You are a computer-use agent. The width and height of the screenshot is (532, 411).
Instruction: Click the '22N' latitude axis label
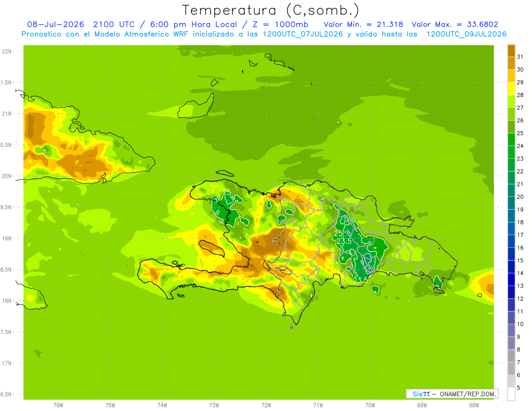[6, 51]
